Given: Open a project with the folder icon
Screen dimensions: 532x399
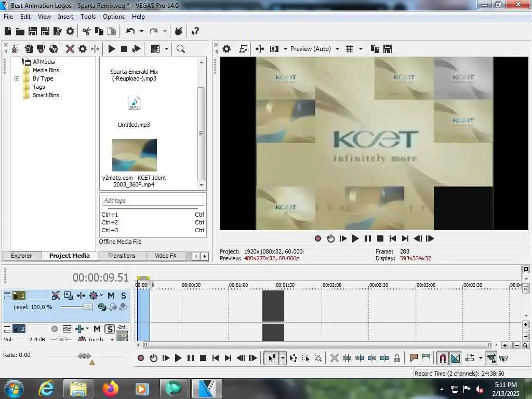Looking at the screenshot, I should click(20, 32).
